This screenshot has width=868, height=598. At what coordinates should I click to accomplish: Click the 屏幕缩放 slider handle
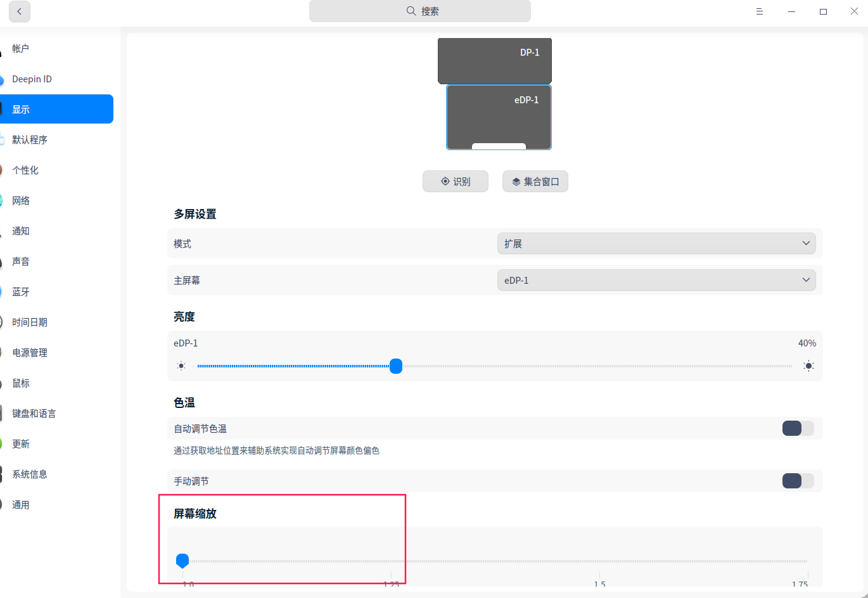click(182, 561)
